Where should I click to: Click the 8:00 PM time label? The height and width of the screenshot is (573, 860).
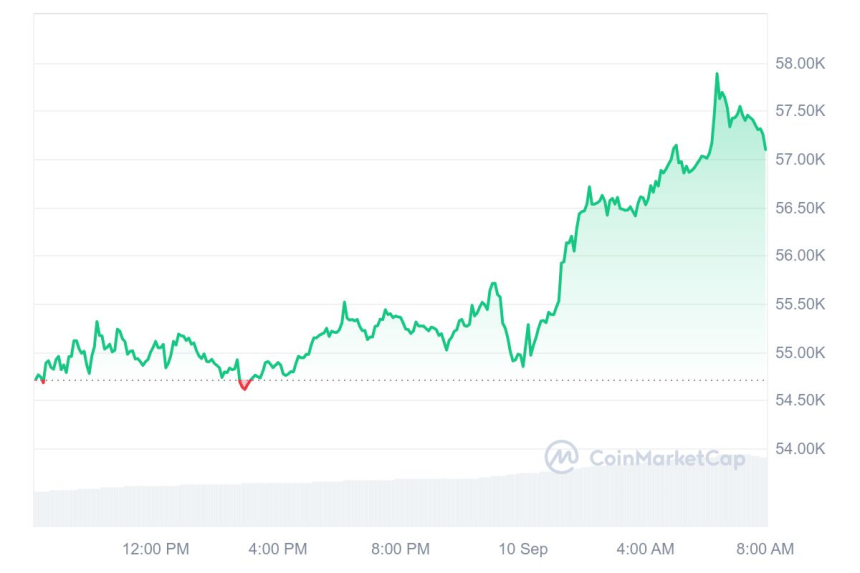point(400,549)
